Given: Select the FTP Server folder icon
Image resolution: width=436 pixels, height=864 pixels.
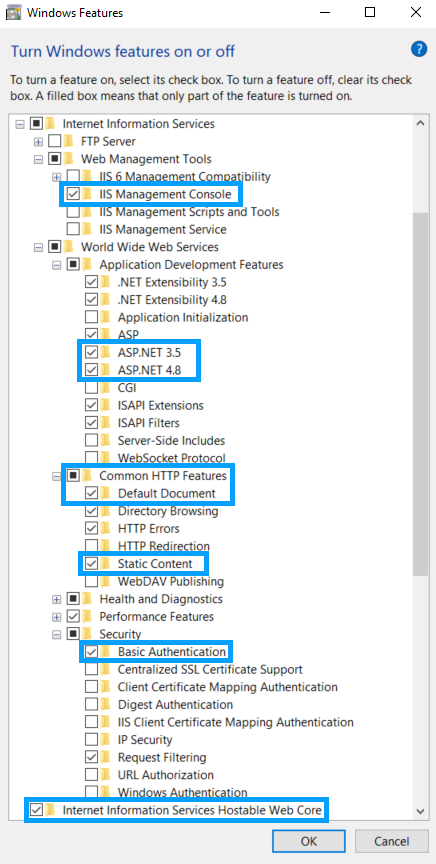Looking at the screenshot, I should (x=69, y=141).
